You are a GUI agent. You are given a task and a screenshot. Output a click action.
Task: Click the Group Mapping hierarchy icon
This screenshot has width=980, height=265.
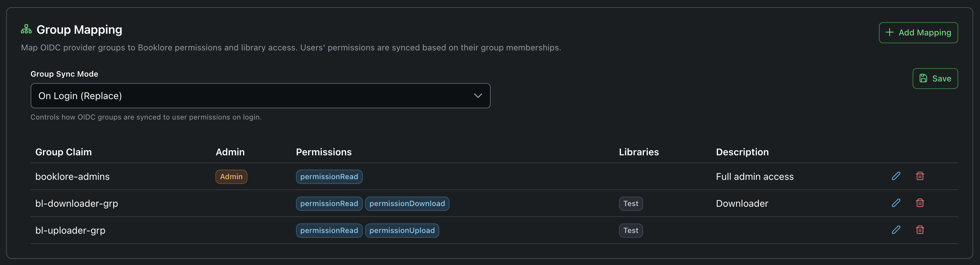tap(26, 29)
